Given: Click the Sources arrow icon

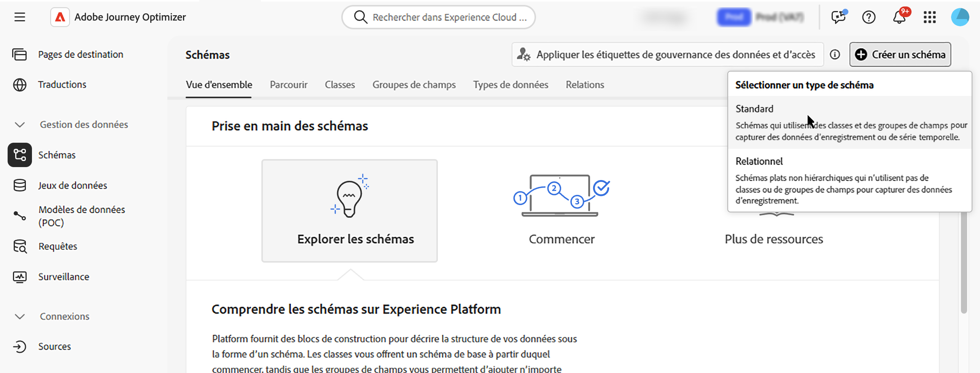Looking at the screenshot, I should pos(19,346).
